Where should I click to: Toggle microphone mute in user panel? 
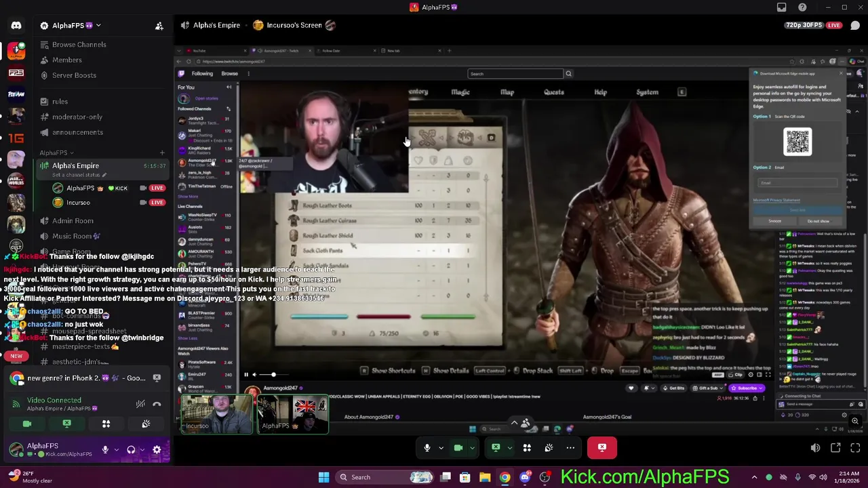point(105,449)
